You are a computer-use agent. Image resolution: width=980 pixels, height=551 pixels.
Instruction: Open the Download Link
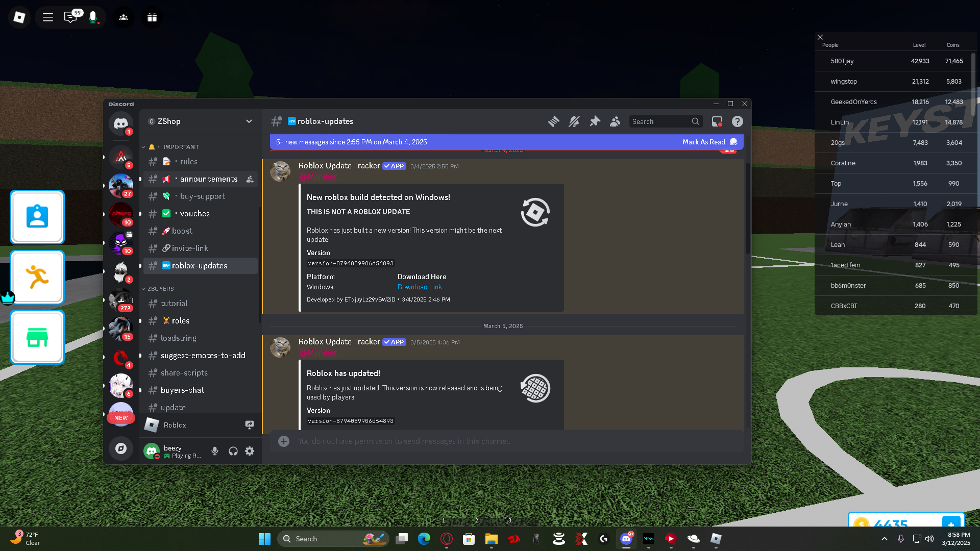click(x=420, y=287)
